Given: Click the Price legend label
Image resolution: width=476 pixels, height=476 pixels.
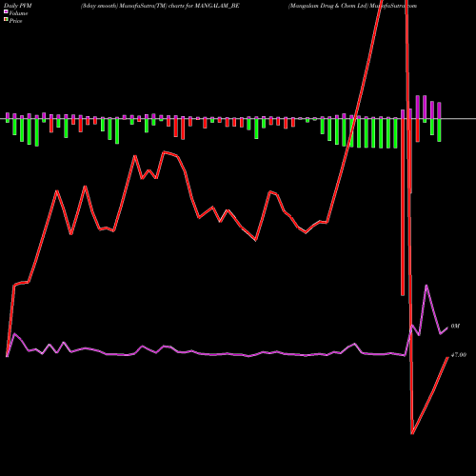Looking at the screenshot, I should tap(15, 21).
